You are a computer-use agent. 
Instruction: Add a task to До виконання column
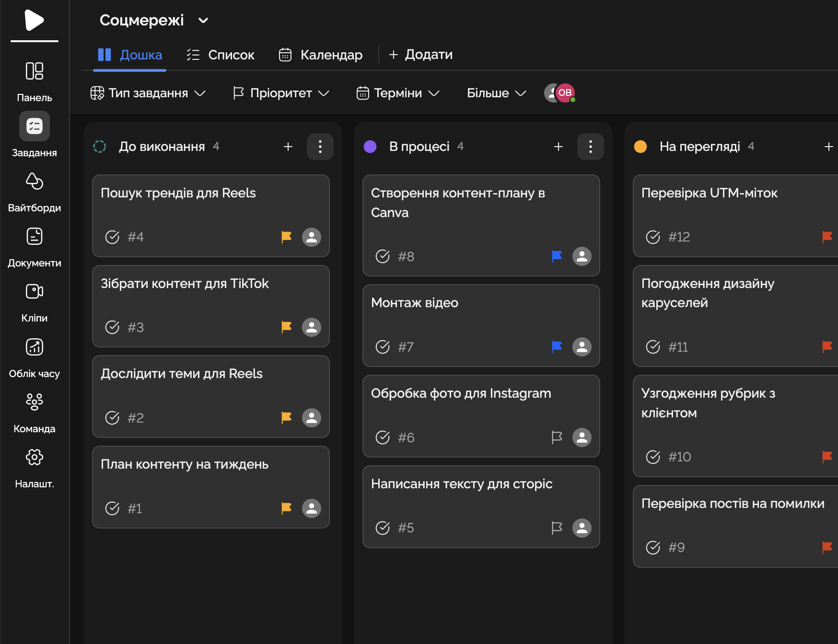[288, 147]
